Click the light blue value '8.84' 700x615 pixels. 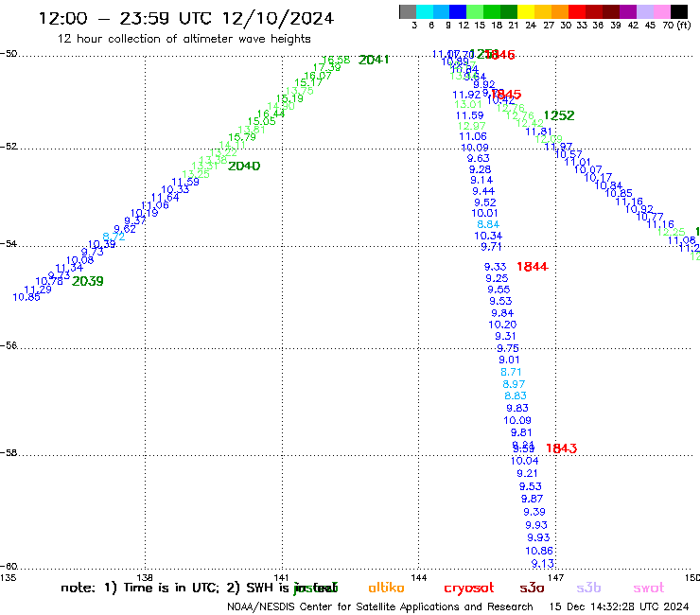(x=488, y=224)
